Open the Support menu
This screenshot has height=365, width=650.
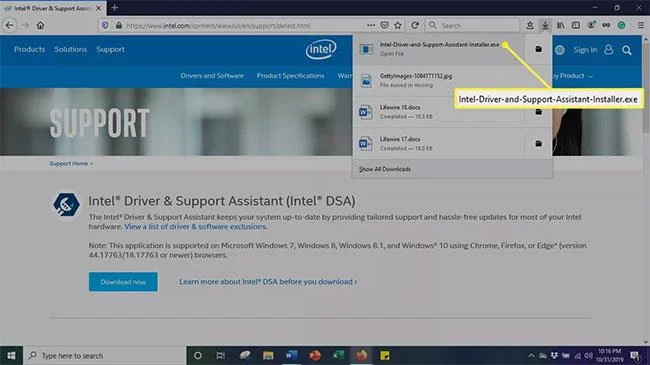pyautogui.click(x=110, y=49)
